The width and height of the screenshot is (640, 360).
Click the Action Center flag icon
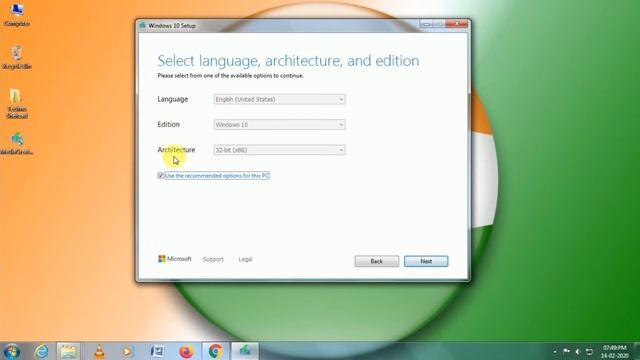pyautogui.click(x=566, y=351)
